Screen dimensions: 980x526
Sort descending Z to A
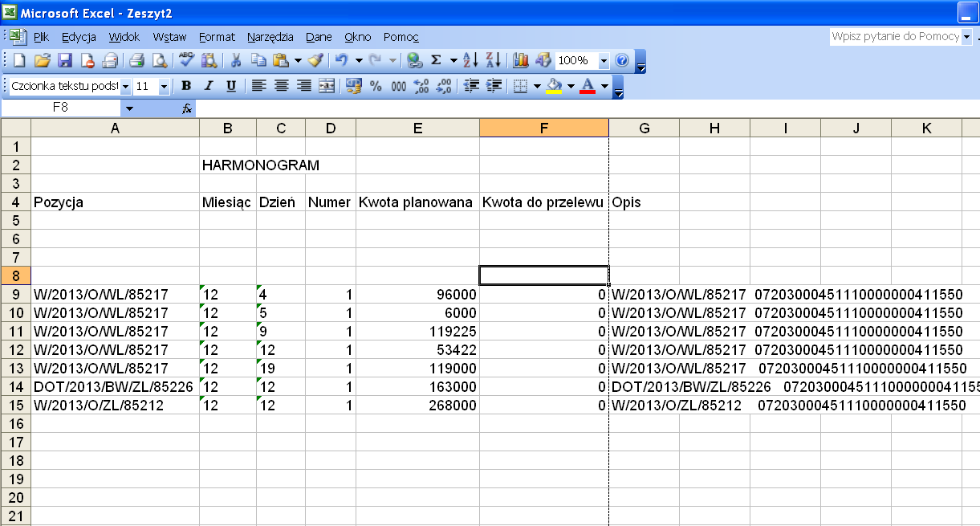tap(494, 60)
